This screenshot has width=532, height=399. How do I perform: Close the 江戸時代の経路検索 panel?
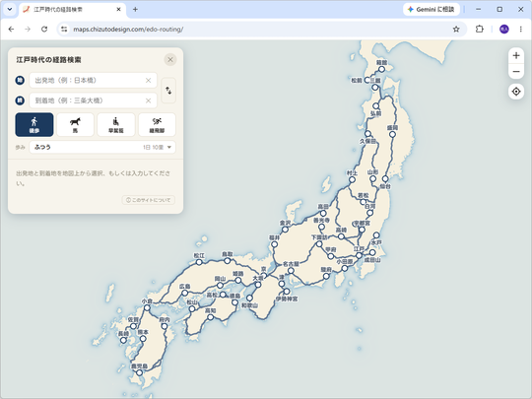[x=170, y=60]
